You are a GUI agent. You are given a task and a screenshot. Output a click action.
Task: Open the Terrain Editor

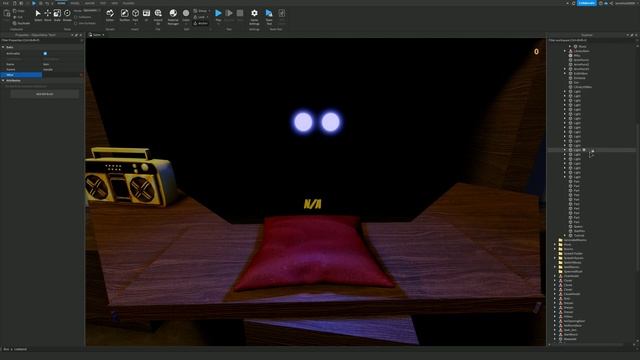coord(110,13)
